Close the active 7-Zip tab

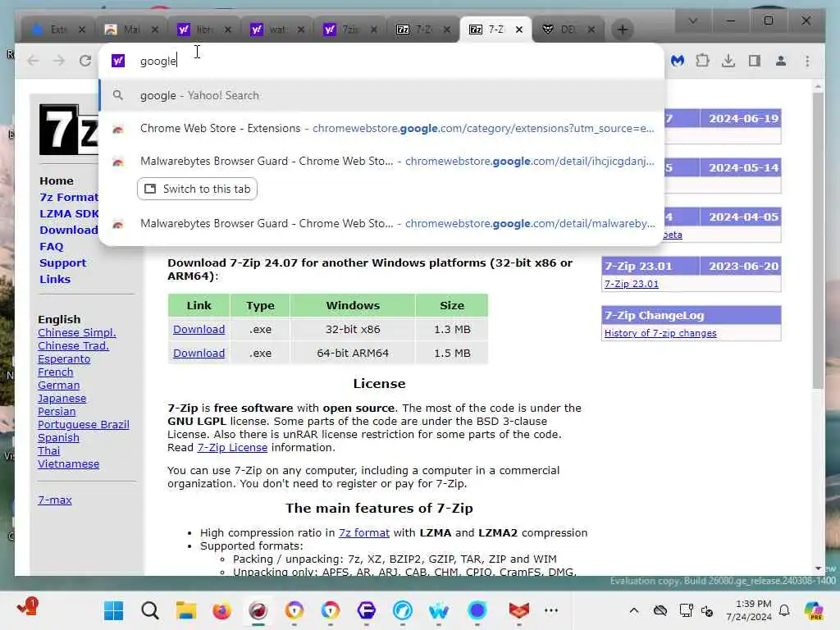[x=518, y=30]
